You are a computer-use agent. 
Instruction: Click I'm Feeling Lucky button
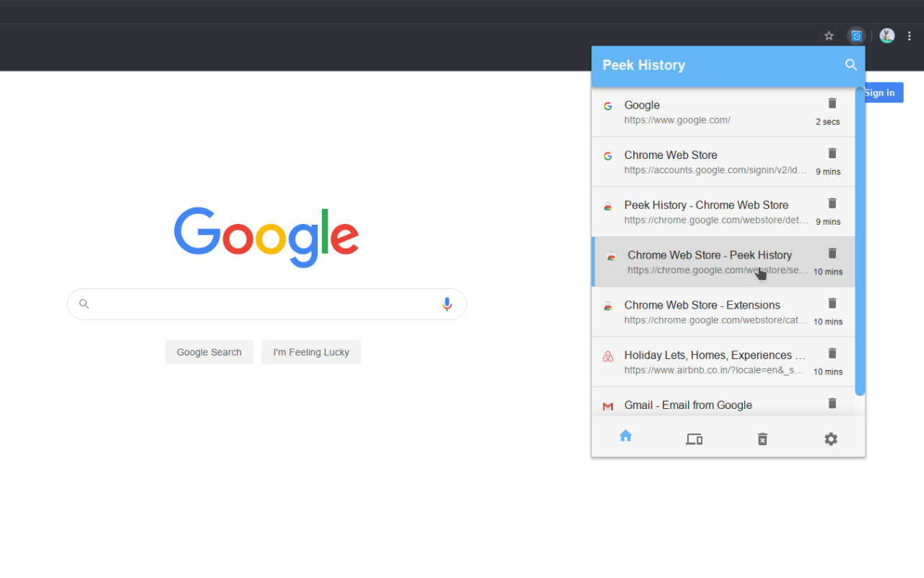311,352
